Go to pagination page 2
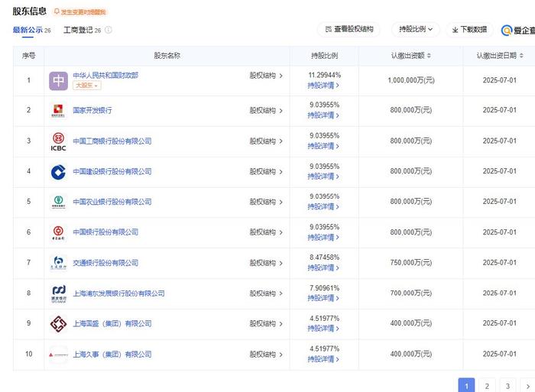Viewport: 535px width, 392px height. pyautogui.click(x=487, y=386)
